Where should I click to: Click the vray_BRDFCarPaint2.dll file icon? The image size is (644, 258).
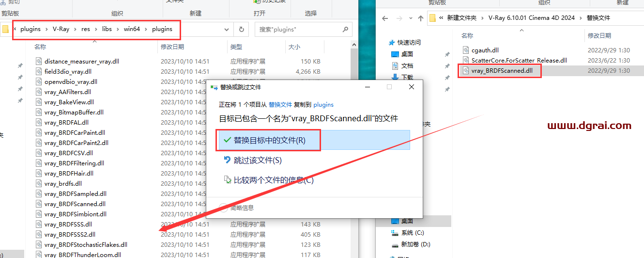pos(39,143)
